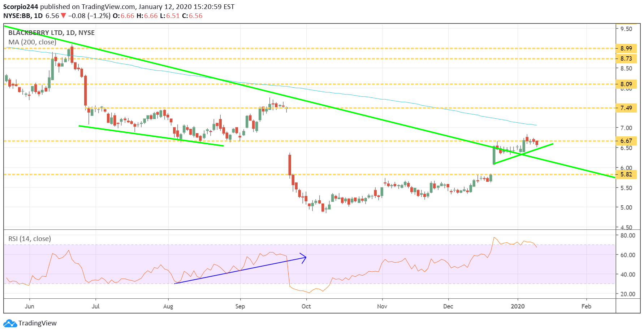Select the 7.49 price level label
Image resolution: width=644 pixels, height=333 pixels.
point(626,108)
